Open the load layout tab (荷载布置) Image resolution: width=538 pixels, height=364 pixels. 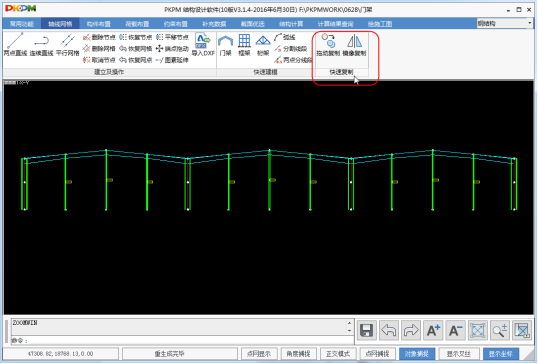pos(137,24)
